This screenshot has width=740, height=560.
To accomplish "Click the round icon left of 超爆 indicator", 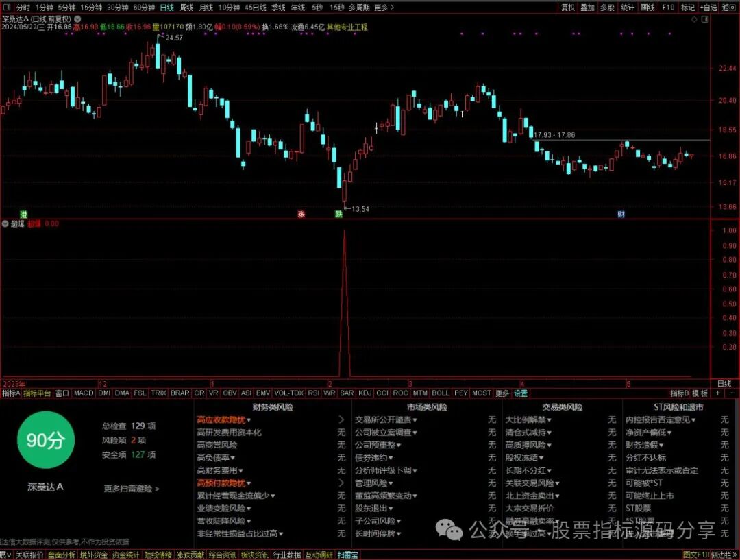I will click(5, 224).
